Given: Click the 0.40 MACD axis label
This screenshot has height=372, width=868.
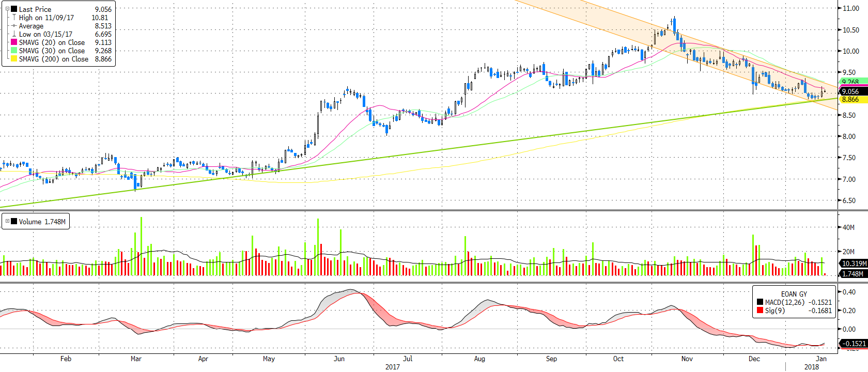Looking at the screenshot, I should pos(849,292).
